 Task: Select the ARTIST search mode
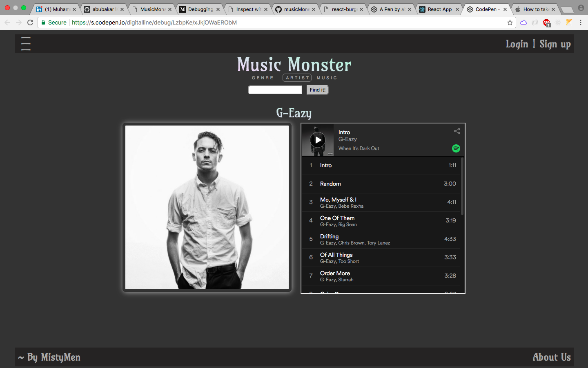click(x=297, y=78)
